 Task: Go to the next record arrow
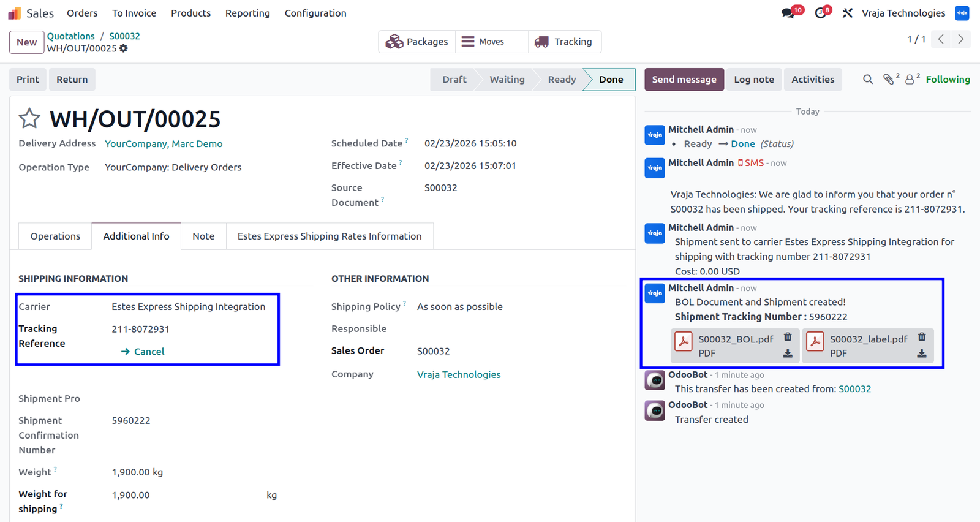[x=961, y=39]
